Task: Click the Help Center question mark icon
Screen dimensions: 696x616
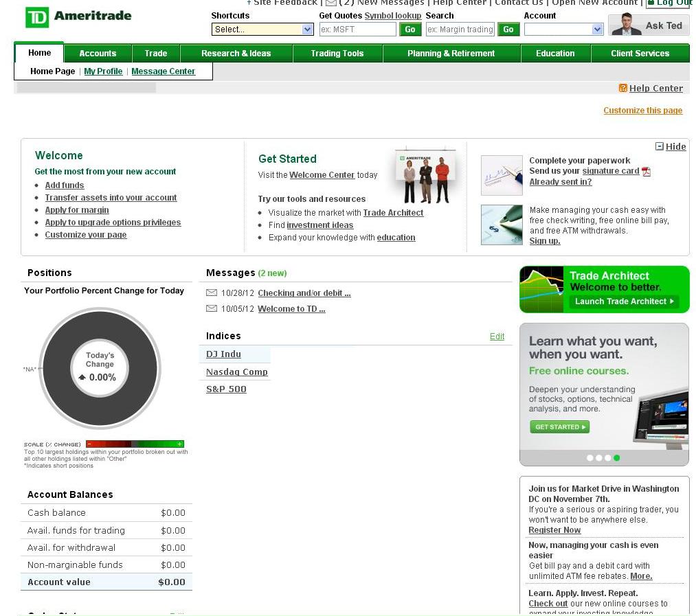Action: tap(622, 88)
